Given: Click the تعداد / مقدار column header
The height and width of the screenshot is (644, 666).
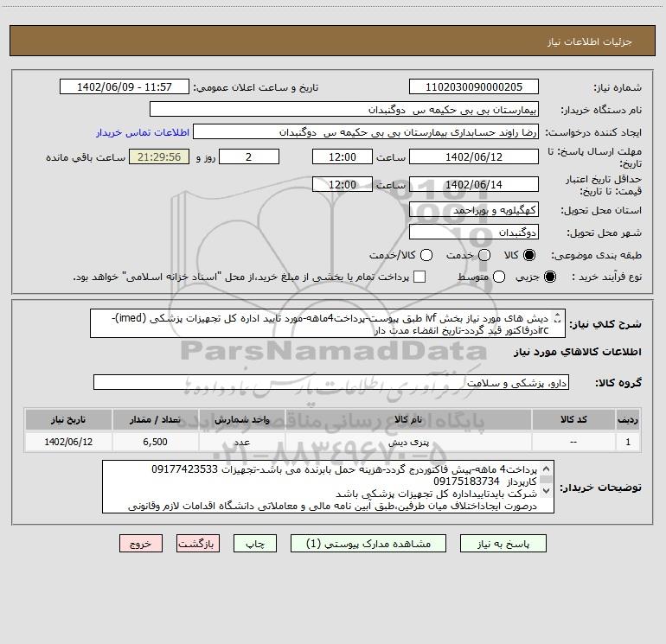Looking at the screenshot, I should (155, 419).
